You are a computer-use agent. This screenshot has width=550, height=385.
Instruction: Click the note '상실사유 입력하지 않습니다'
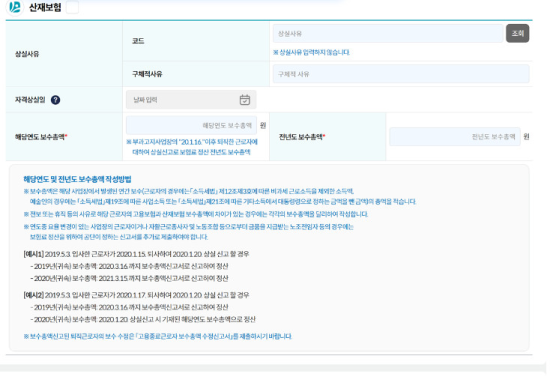311,53
